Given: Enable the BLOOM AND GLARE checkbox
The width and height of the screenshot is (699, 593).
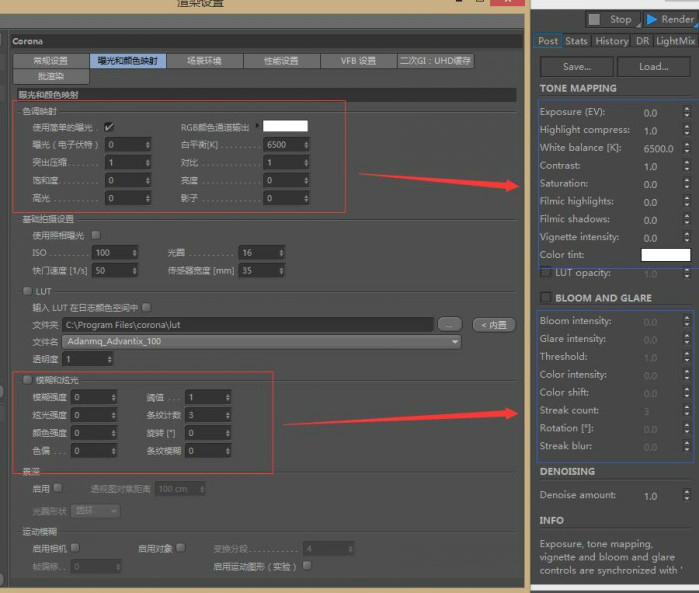Looking at the screenshot, I should (546, 298).
